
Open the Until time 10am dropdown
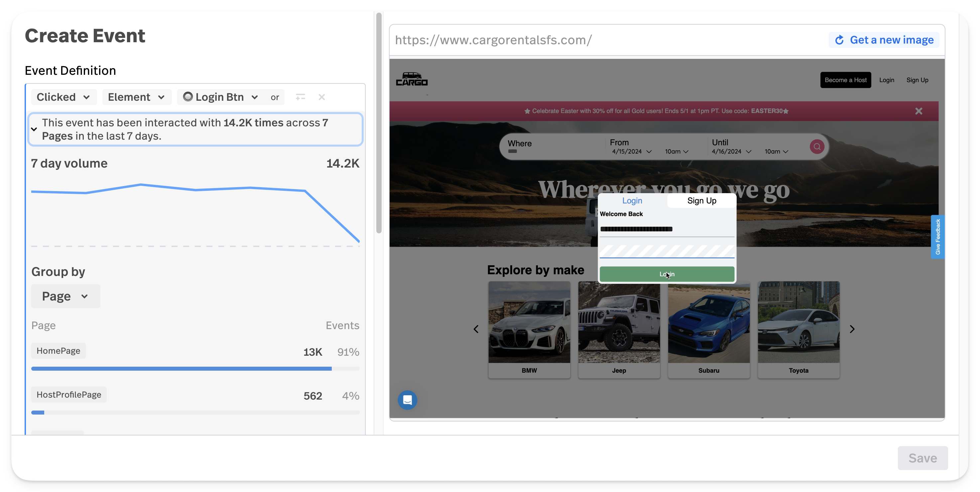777,152
